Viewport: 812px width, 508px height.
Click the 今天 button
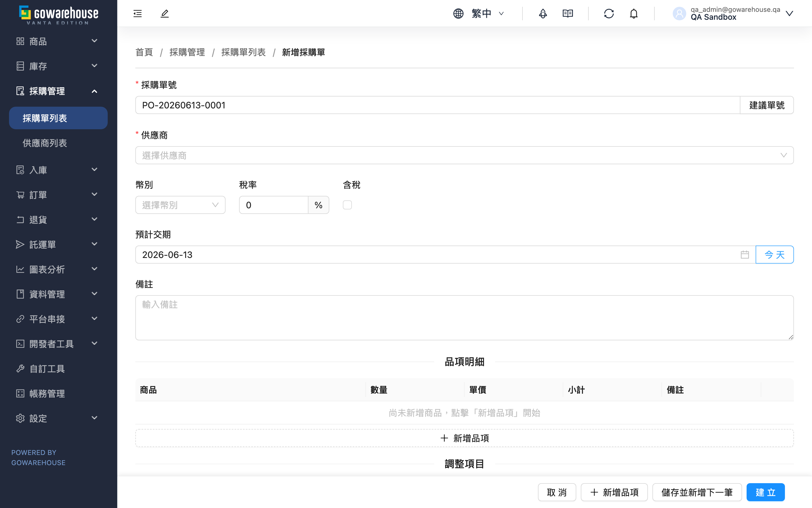point(775,255)
